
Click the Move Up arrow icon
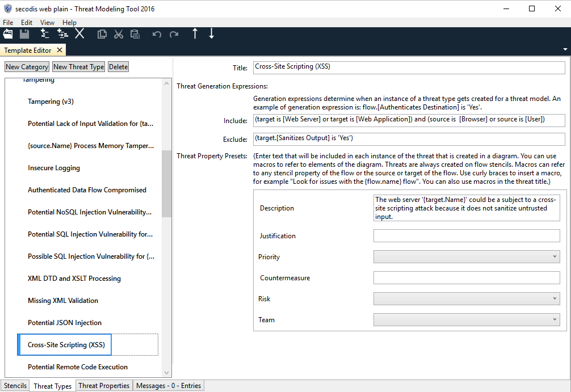coord(195,34)
